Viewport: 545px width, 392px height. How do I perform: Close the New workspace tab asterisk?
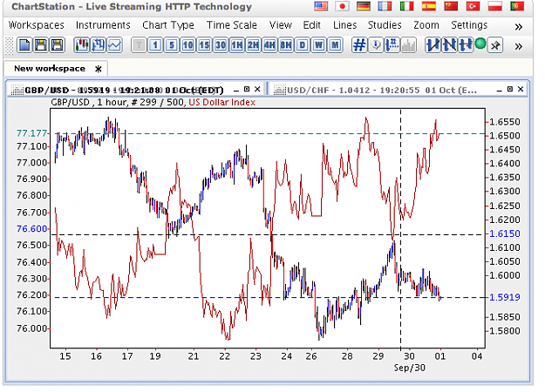(x=99, y=69)
